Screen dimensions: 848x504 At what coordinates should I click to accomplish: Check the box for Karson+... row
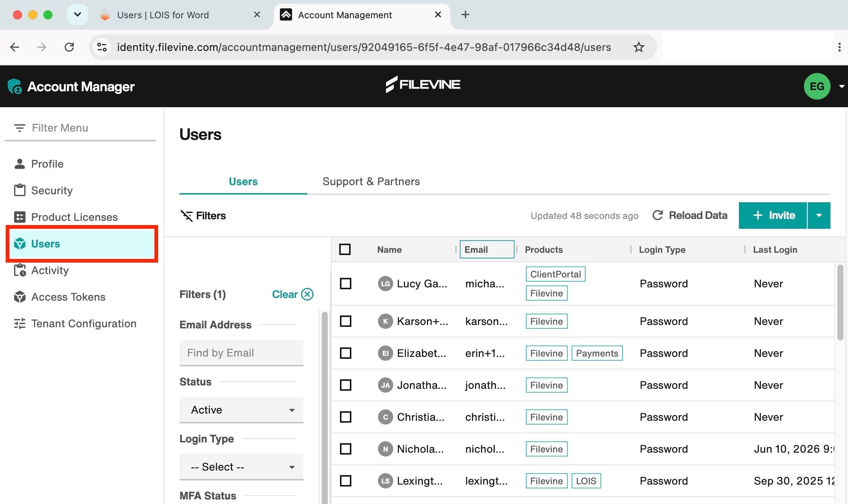[345, 321]
